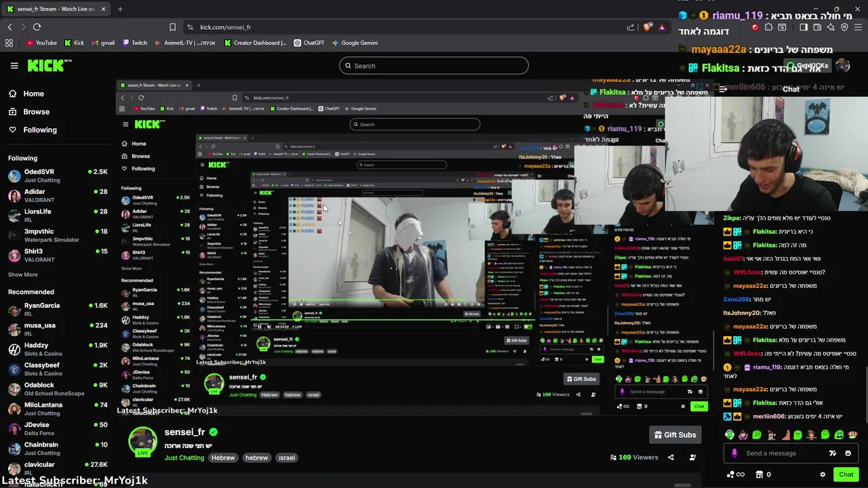Click the user icon right of the share icon
868x488 pixels.
pyautogui.click(x=692, y=457)
